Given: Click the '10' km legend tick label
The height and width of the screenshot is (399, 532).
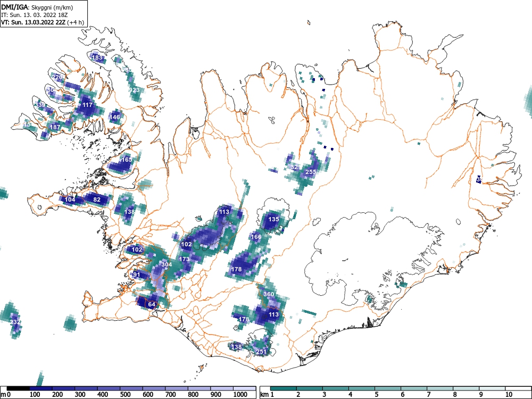Looking at the screenshot, I should pos(509,395).
